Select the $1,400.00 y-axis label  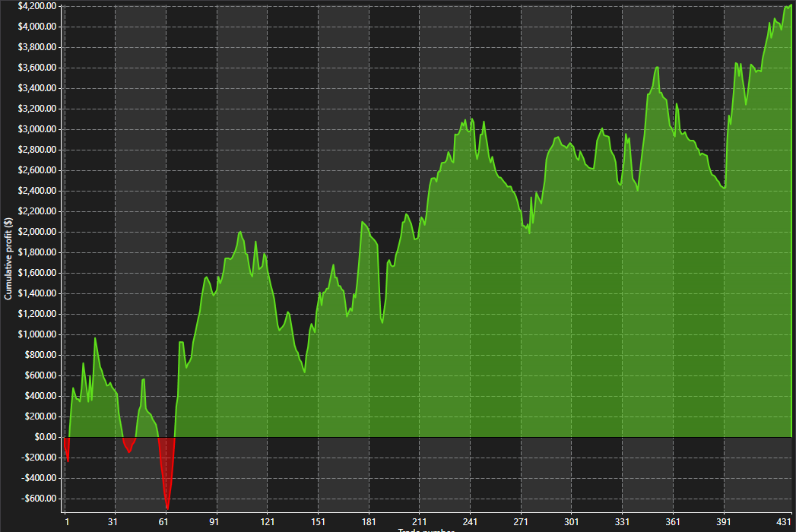[37, 293]
